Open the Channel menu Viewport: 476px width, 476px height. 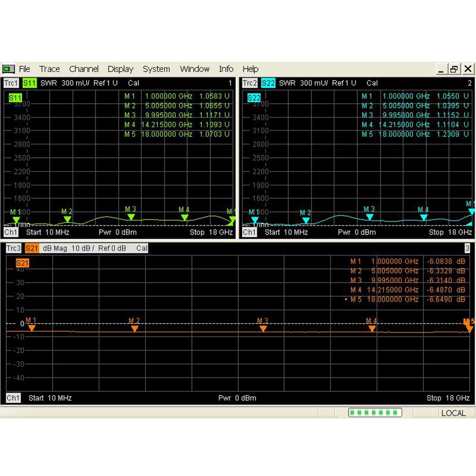click(84, 69)
